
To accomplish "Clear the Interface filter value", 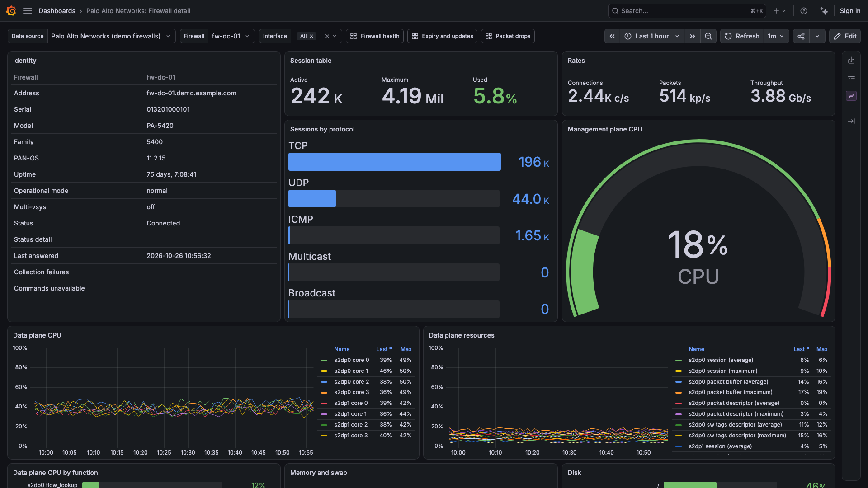I will 327,36.
